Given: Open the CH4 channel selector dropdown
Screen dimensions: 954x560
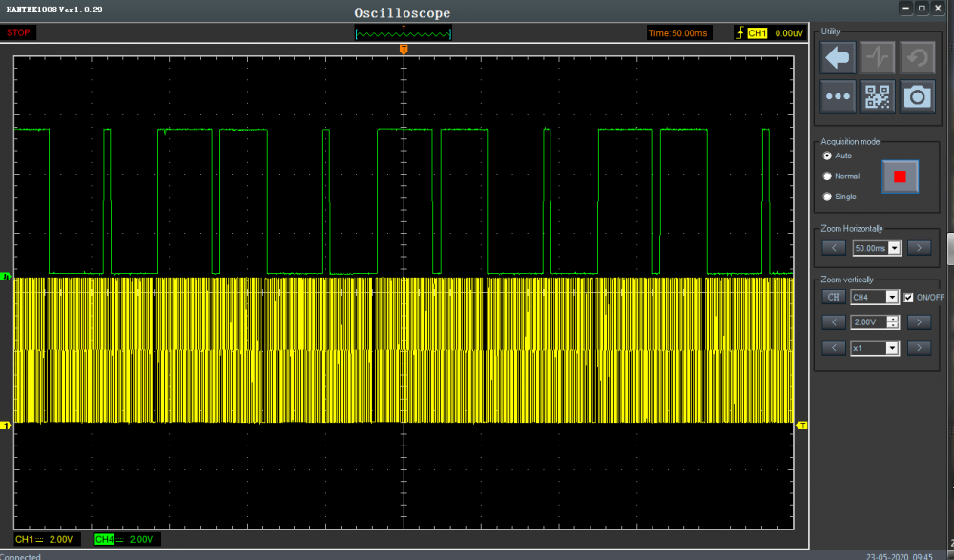Looking at the screenshot, I should 892,297.
